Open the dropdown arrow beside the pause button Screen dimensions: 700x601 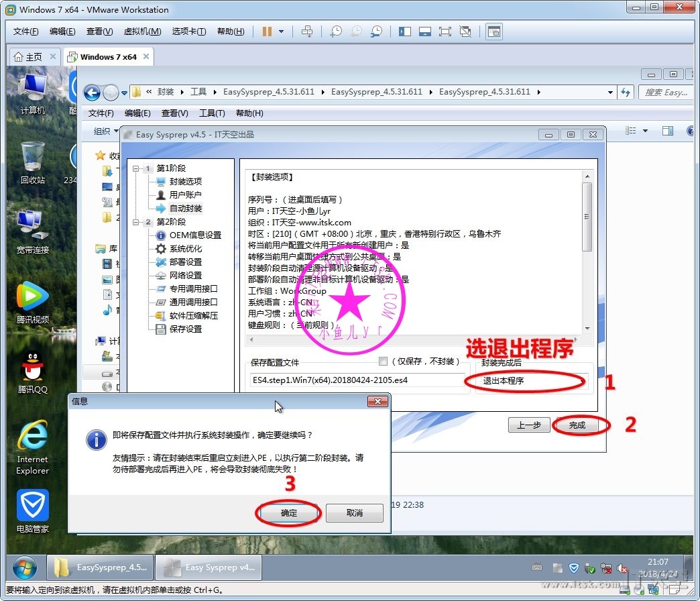pos(282,32)
